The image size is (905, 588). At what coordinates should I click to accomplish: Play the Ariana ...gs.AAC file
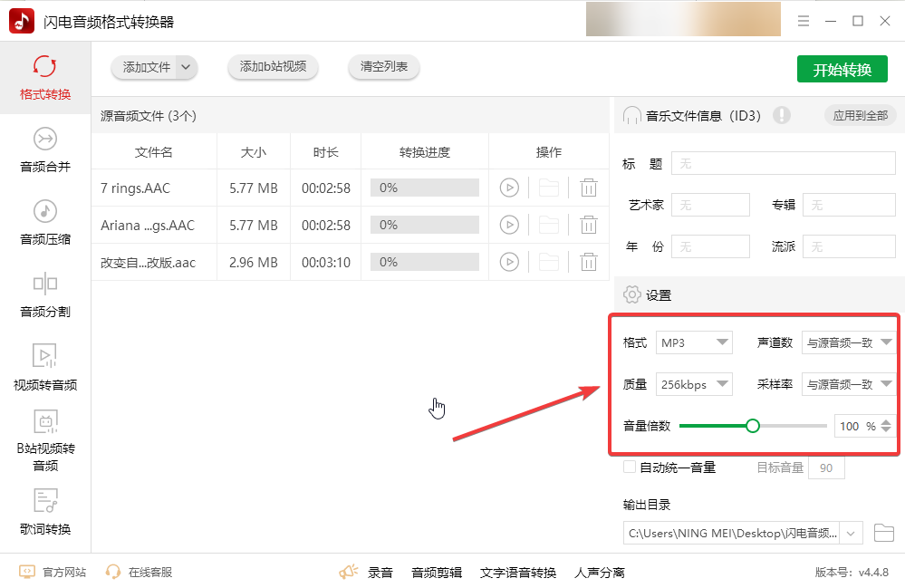pyautogui.click(x=509, y=225)
